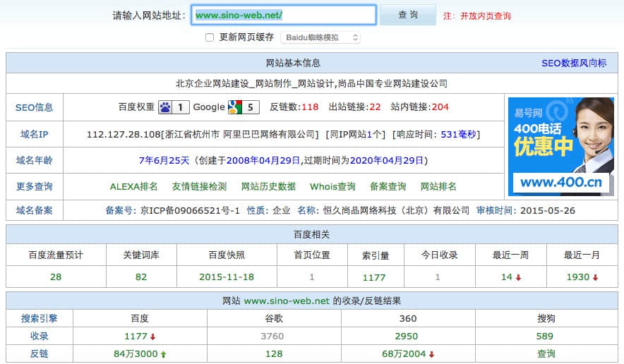This screenshot has width=624, height=364.
Task: Click the 360 收录 value 2950
Action: (407, 336)
